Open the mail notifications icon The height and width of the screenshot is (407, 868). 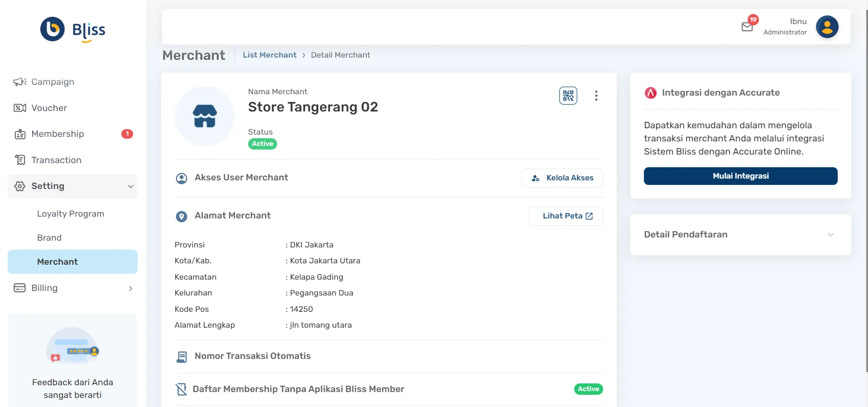pyautogui.click(x=747, y=27)
